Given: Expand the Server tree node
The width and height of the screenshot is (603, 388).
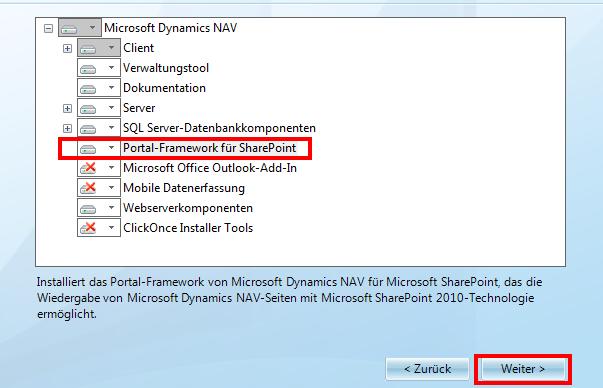Looking at the screenshot, I should (x=67, y=108).
